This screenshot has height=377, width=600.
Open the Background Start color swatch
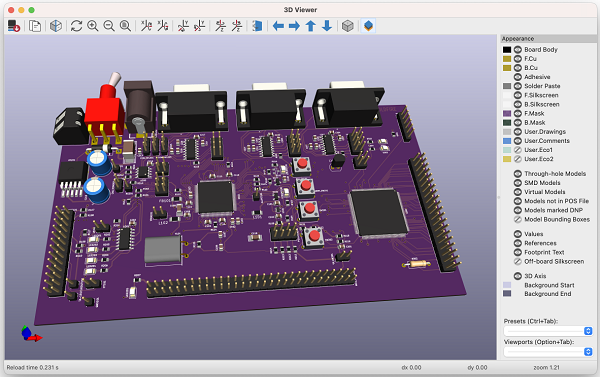coord(507,285)
